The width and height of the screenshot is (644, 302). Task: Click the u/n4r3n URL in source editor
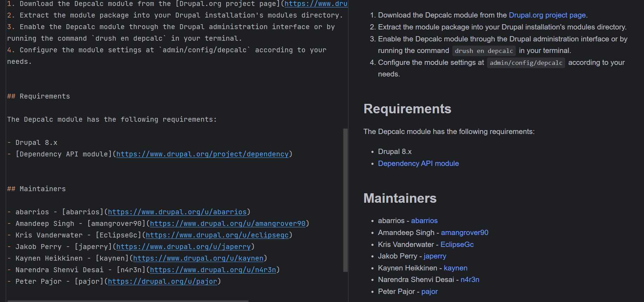click(x=213, y=270)
